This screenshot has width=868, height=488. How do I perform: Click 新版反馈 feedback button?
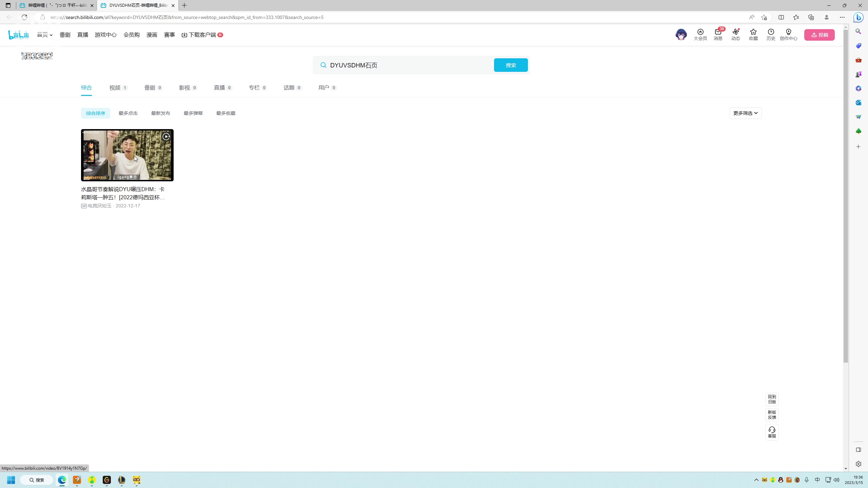772,415
